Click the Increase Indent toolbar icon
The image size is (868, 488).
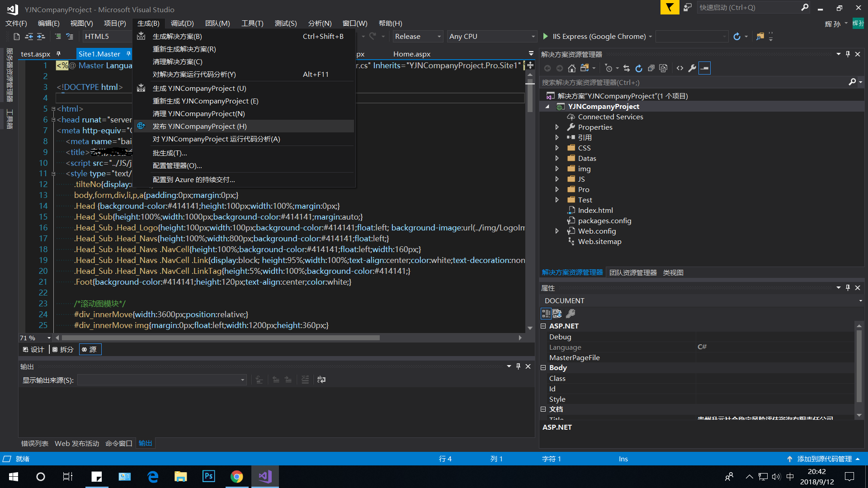(x=41, y=37)
